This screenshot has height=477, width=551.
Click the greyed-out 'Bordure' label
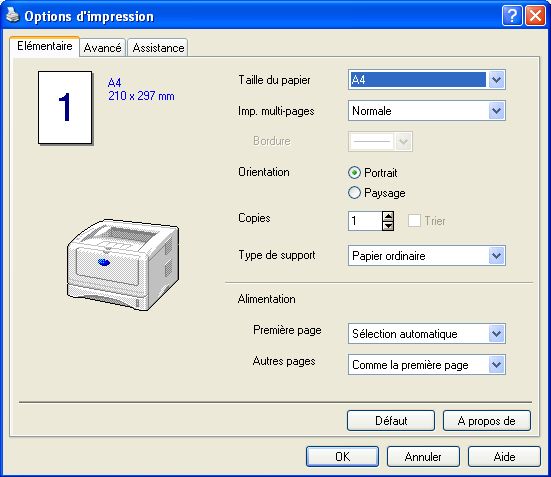tap(272, 141)
